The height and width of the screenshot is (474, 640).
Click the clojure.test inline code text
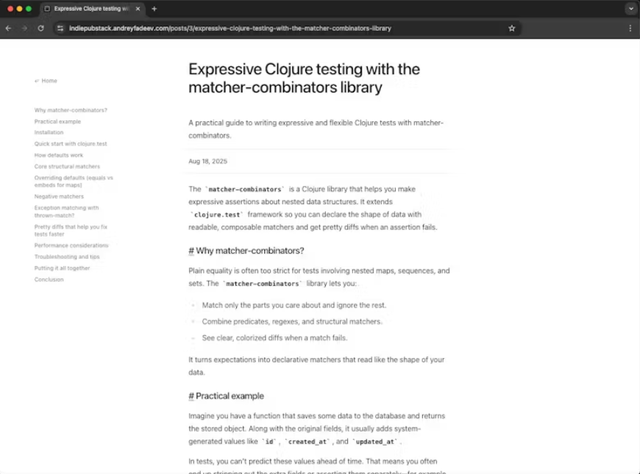coord(217,215)
